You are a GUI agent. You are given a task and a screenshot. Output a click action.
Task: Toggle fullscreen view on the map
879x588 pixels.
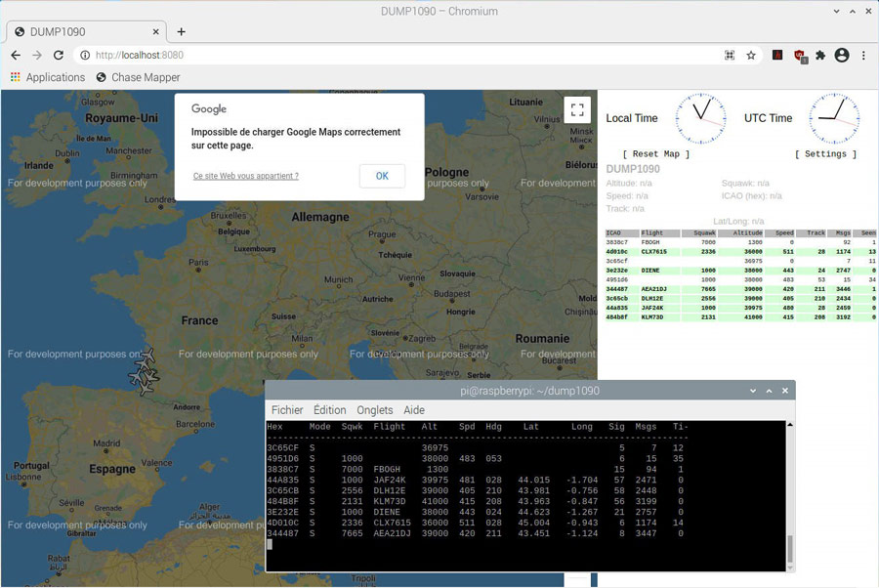(577, 109)
